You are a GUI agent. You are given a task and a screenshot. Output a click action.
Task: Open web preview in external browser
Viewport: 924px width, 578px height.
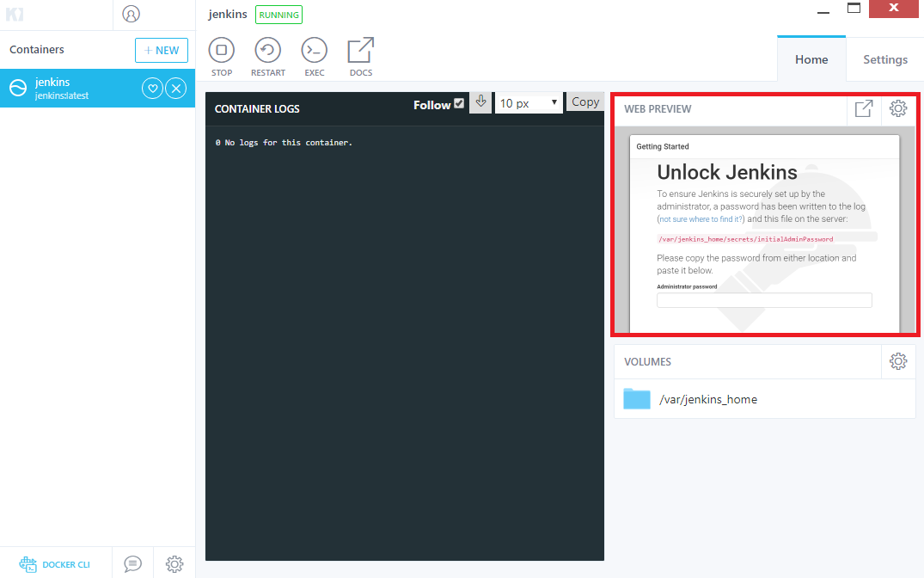coord(864,108)
